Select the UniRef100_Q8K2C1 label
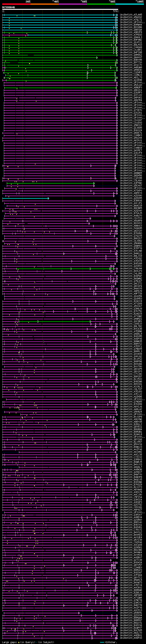The height and width of the screenshot is (644, 146). [x=131, y=90]
